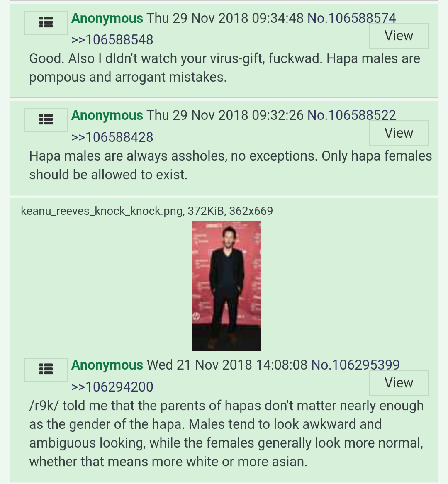Click timestamp Wed 21 Nov 2018 14:08:08
This screenshot has height=484, width=448.
coord(227,365)
